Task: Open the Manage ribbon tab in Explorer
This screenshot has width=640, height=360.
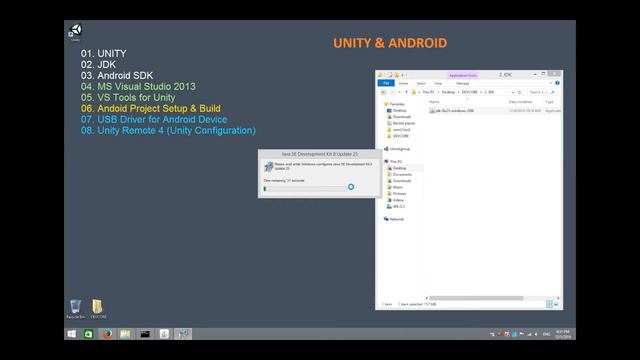Action: pyautogui.click(x=462, y=83)
